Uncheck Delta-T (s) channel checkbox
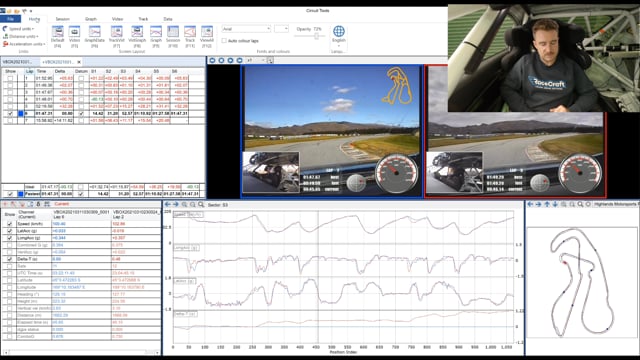640x360 pixels. pos(10,259)
